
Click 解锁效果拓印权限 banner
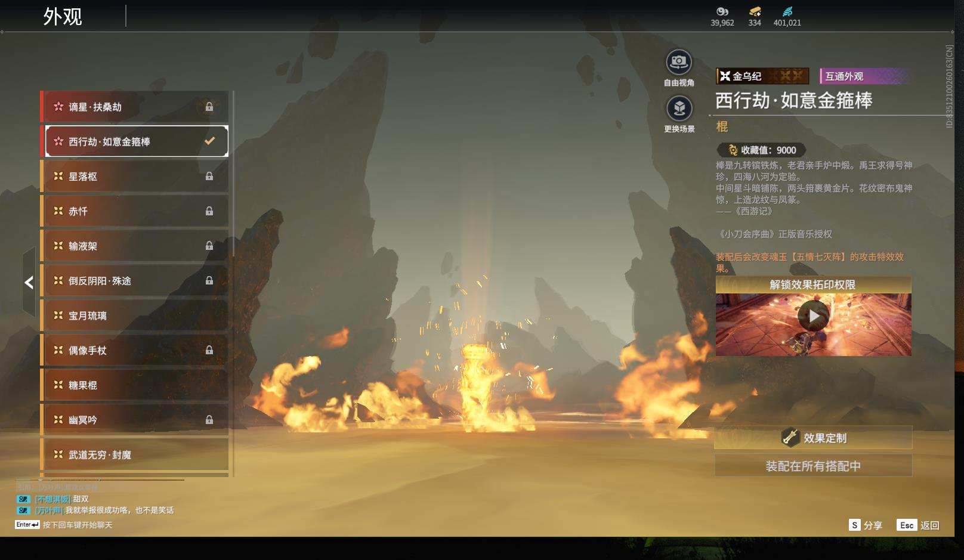[x=813, y=284]
